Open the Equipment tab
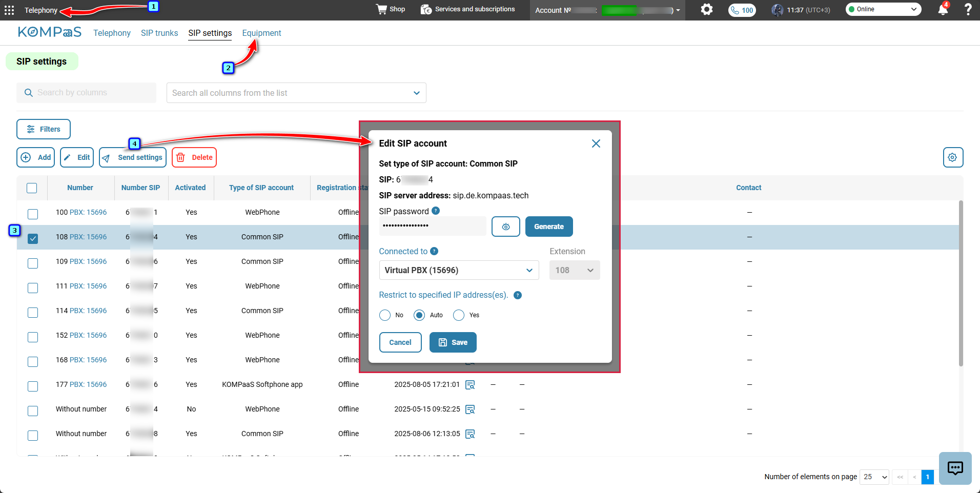 click(x=261, y=33)
